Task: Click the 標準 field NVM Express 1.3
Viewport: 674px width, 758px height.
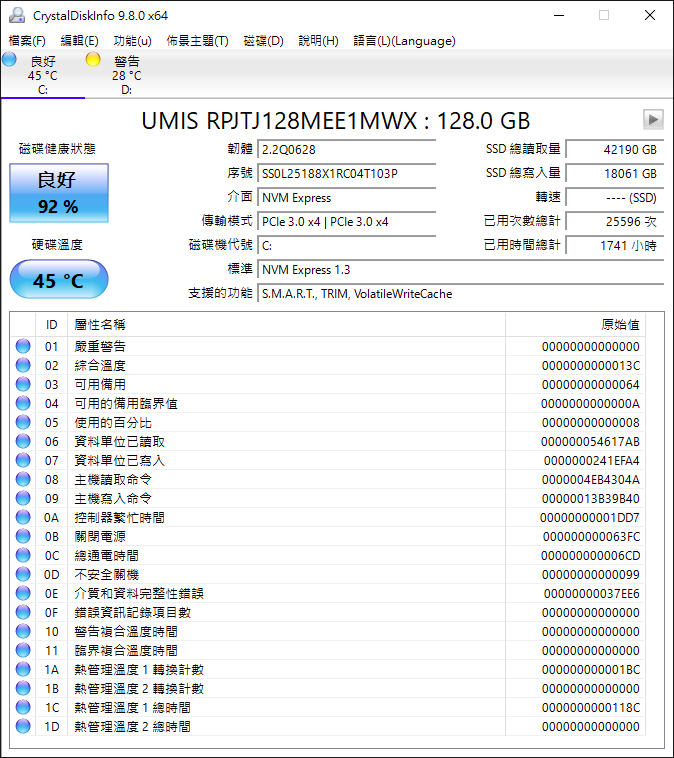Action: click(461, 270)
